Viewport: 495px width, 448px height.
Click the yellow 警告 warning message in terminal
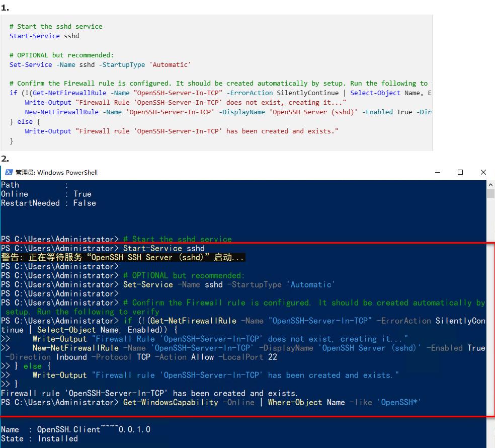click(x=123, y=257)
